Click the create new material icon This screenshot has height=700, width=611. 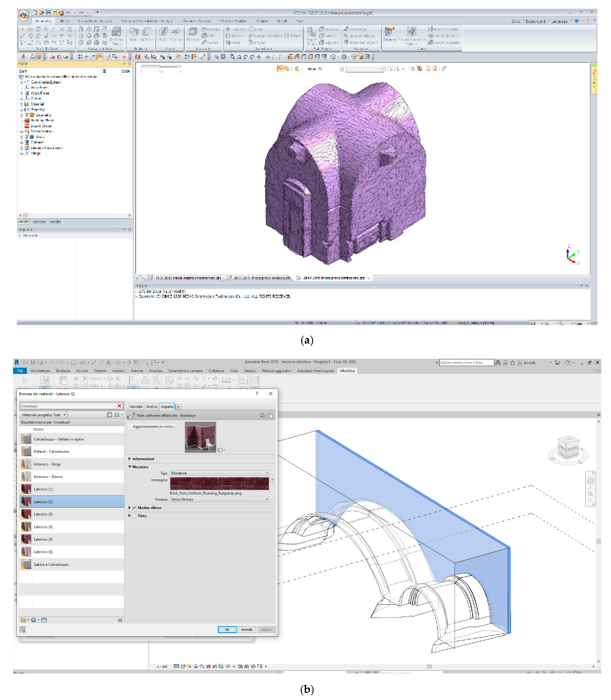click(x=34, y=620)
